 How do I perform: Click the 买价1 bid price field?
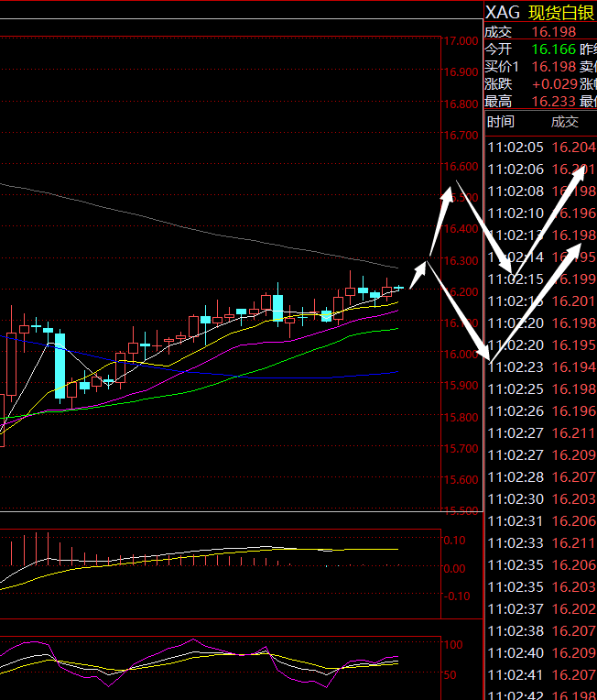click(x=553, y=66)
